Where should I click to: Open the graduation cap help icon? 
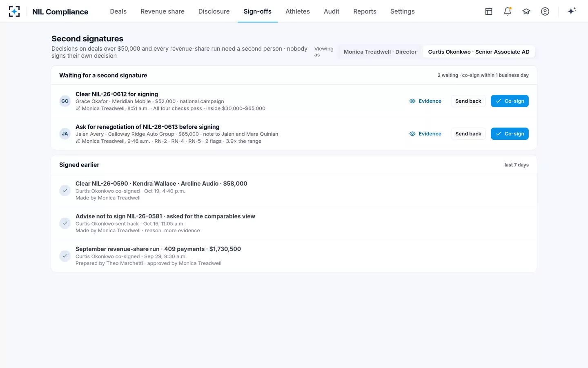click(526, 11)
